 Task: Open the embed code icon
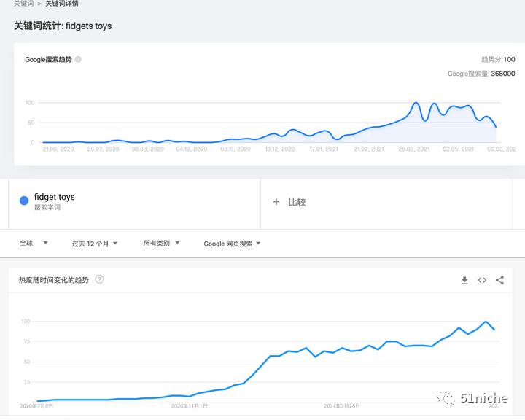[482, 280]
